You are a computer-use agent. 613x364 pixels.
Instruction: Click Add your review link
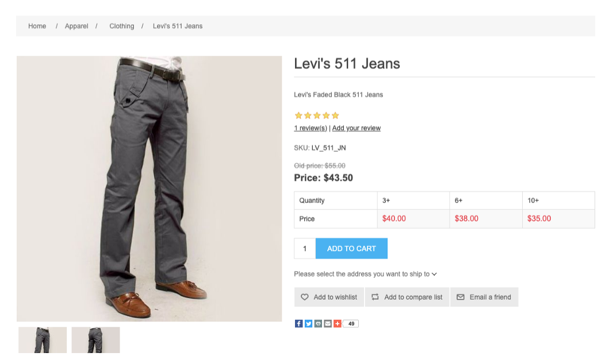356,128
